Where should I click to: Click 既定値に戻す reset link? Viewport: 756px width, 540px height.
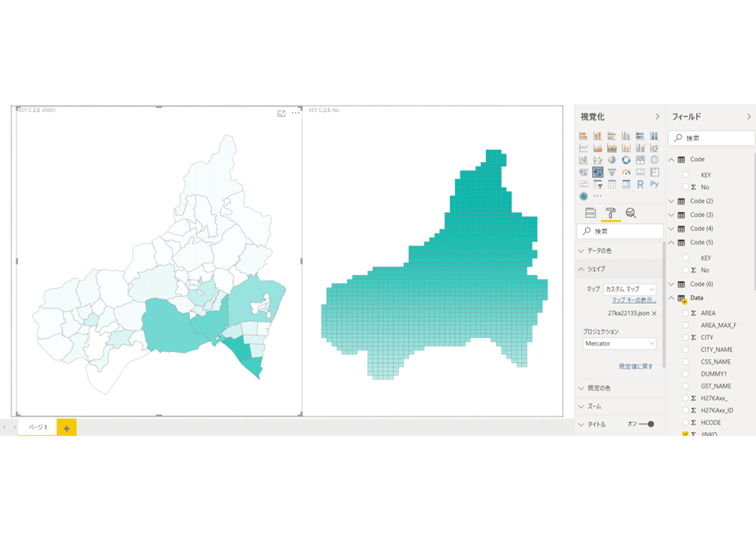coord(636,367)
